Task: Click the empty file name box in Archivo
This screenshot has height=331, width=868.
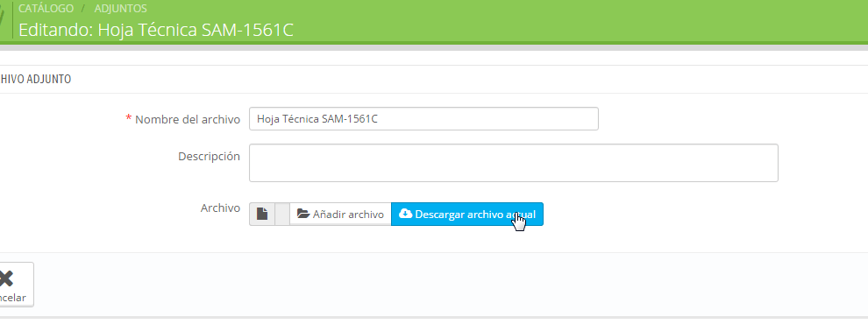Action: pyautogui.click(x=282, y=214)
